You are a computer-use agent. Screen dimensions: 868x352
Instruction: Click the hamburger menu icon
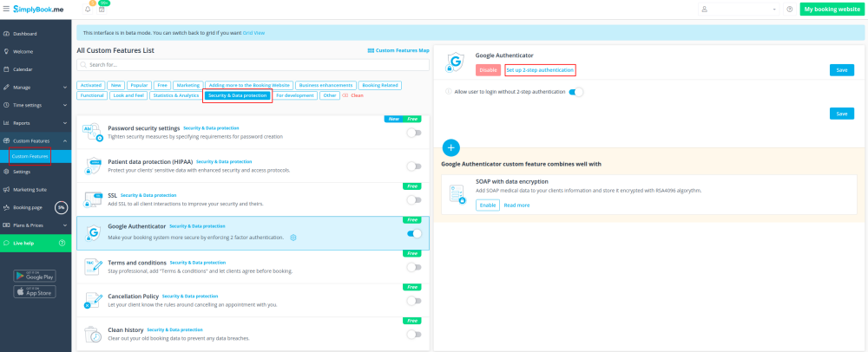[6, 9]
